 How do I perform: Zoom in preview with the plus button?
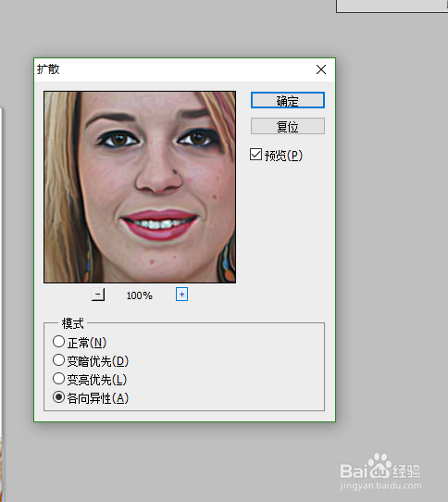[181, 295]
